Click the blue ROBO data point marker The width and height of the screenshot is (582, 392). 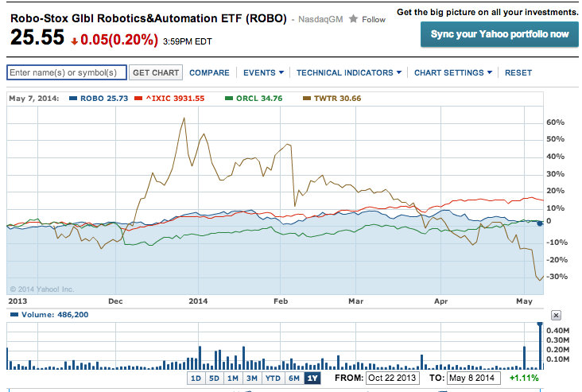pos(540,223)
